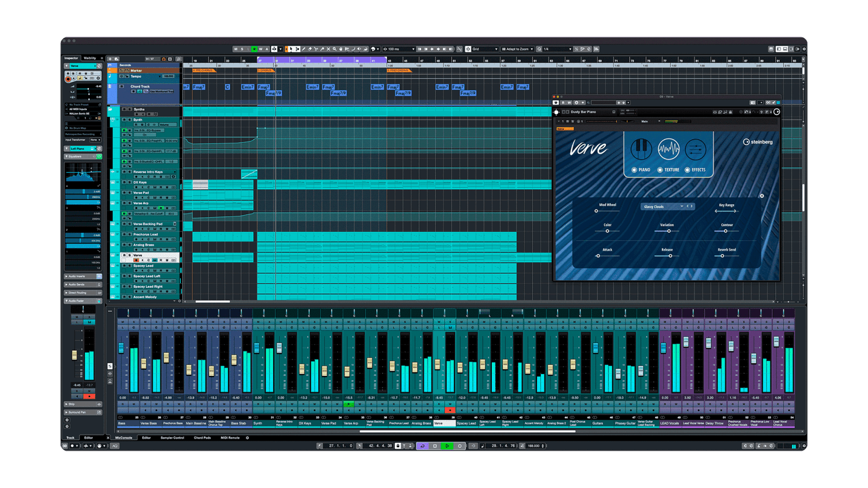The height and width of the screenshot is (488, 868).
Task: Click the Lofi Piano inspector section header
Action: pyautogui.click(x=83, y=148)
